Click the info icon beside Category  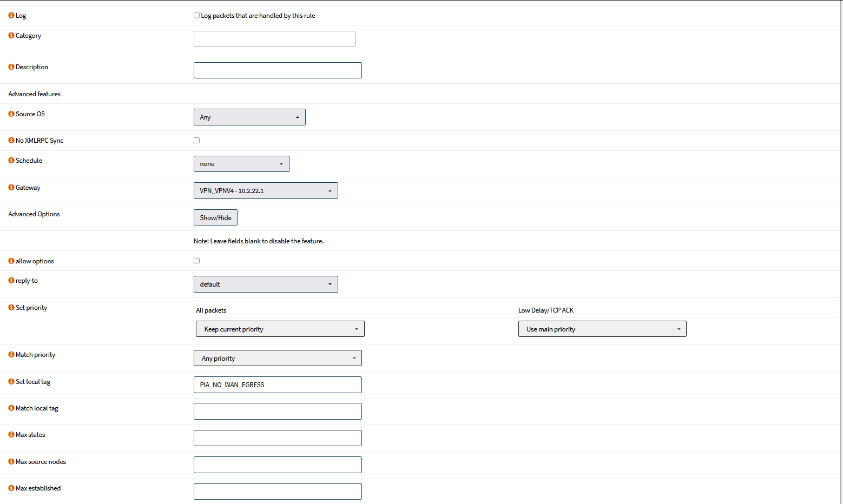(x=11, y=36)
